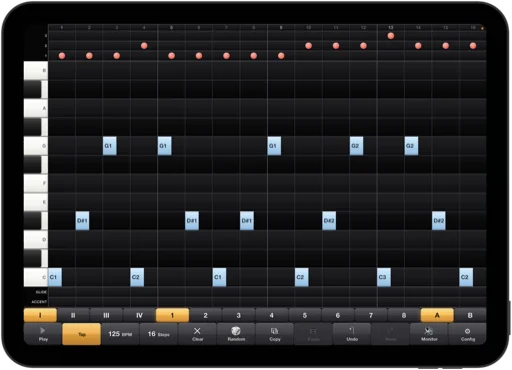Open the 125 BPM tempo setting
The width and height of the screenshot is (512, 370).
click(x=120, y=334)
